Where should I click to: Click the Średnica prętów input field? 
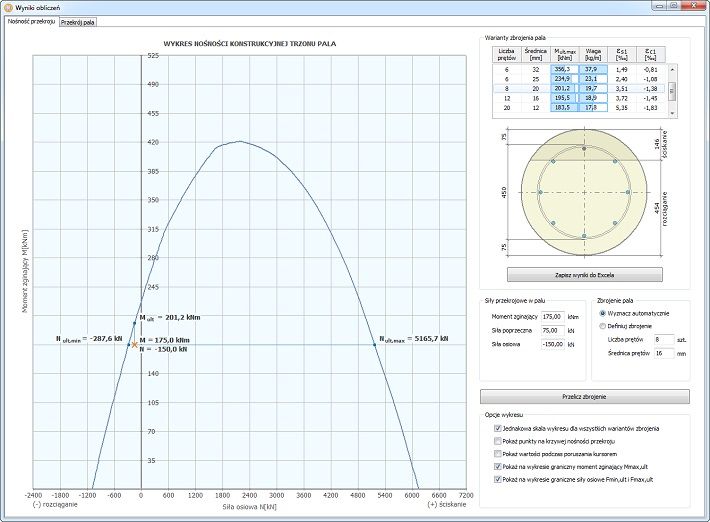click(664, 353)
